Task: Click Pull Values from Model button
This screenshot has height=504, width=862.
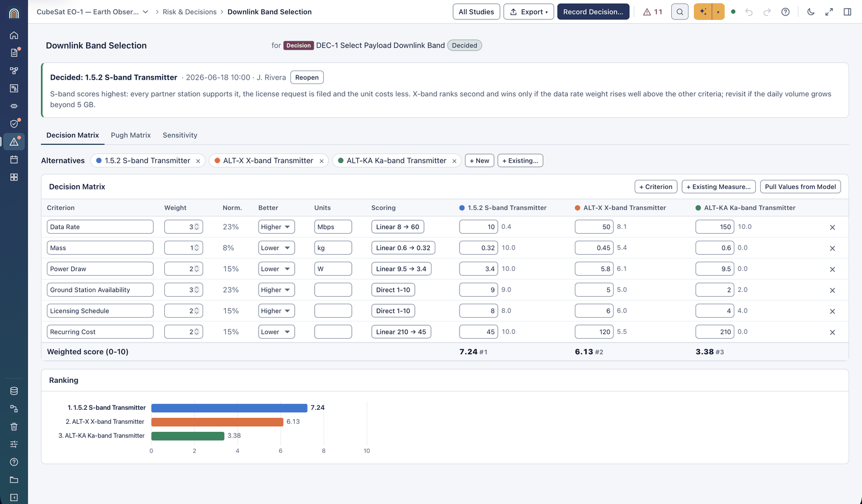Action: pyautogui.click(x=801, y=187)
